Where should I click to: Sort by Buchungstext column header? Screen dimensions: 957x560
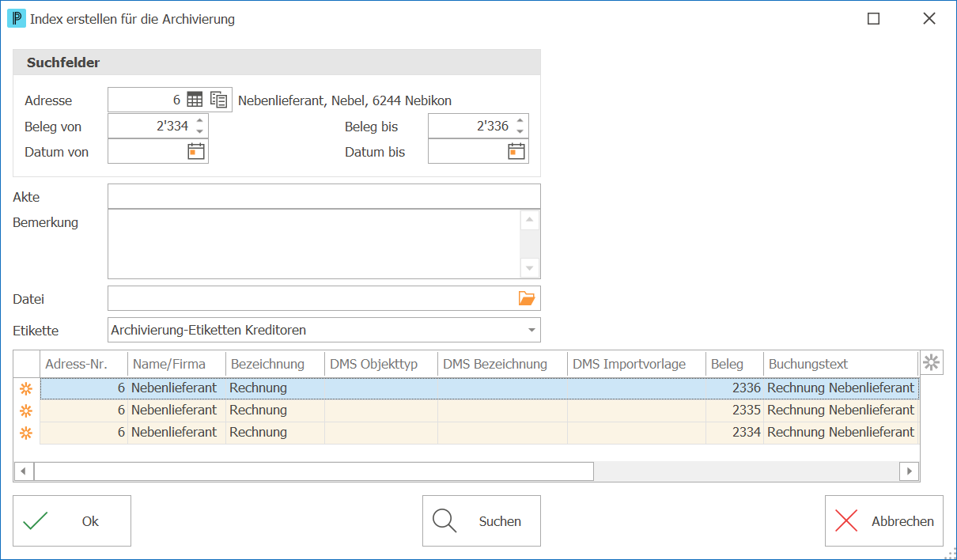(x=841, y=364)
